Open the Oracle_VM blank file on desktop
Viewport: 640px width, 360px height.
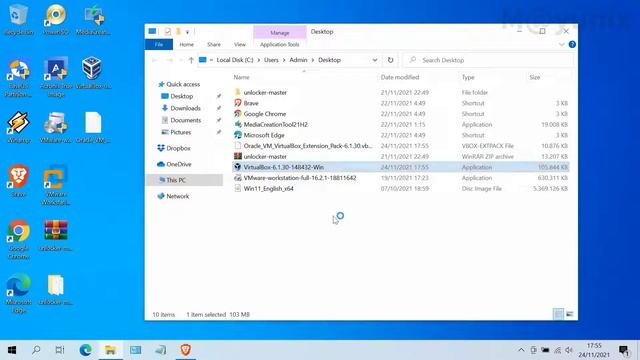[x=93, y=127]
